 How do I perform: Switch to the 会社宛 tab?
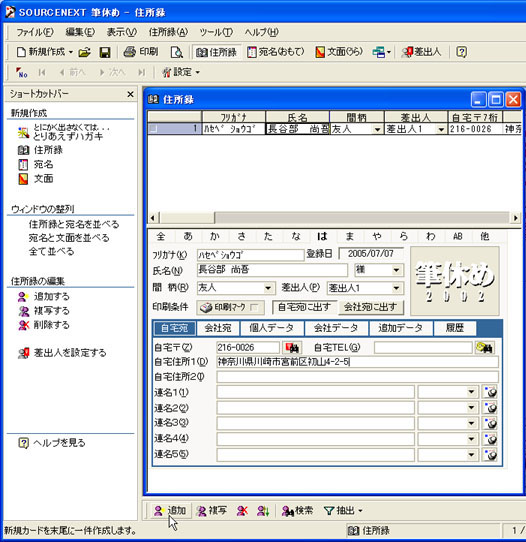[217, 328]
